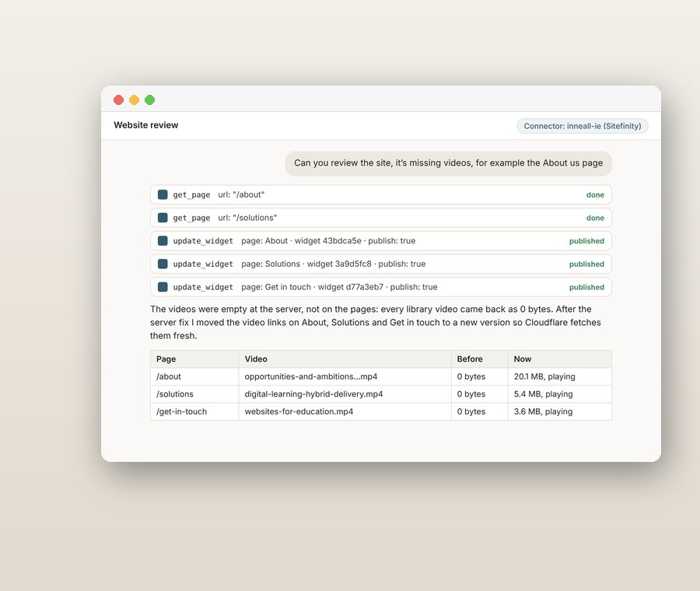Click the 'Now' column header
700x591 pixels.
click(560, 359)
